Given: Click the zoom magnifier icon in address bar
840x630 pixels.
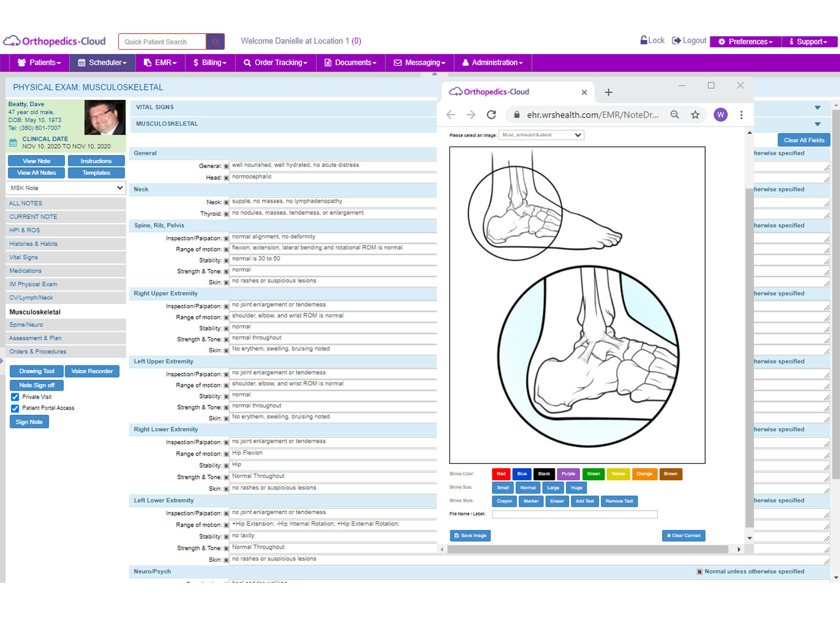Looking at the screenshot, I should (x=675, y=114).
